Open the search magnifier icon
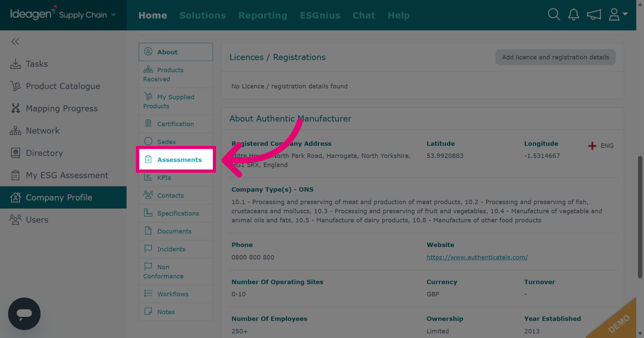 tap(554, 15)
